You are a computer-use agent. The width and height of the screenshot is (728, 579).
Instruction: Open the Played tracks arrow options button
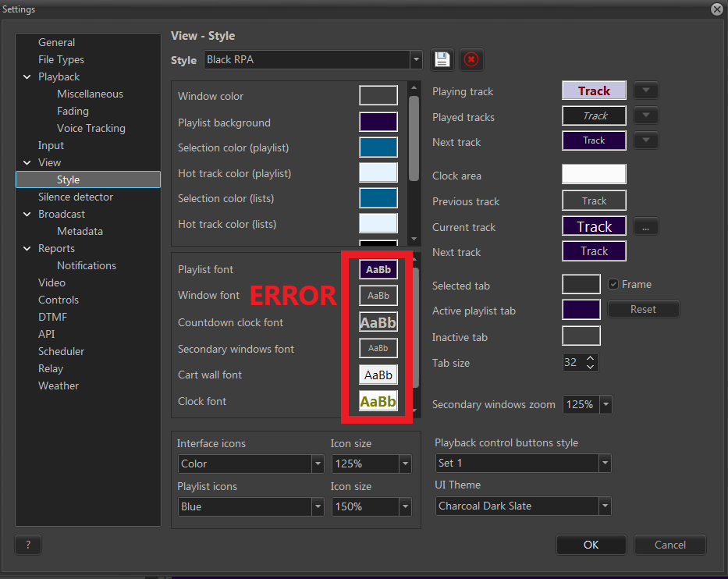tap(645, 116)
